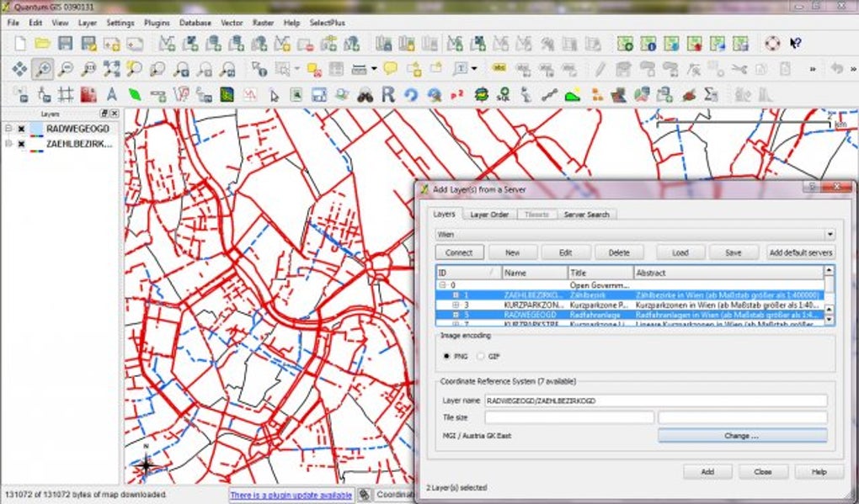Collapse the RADWEGEOGD layer tree node

[8, 129]
